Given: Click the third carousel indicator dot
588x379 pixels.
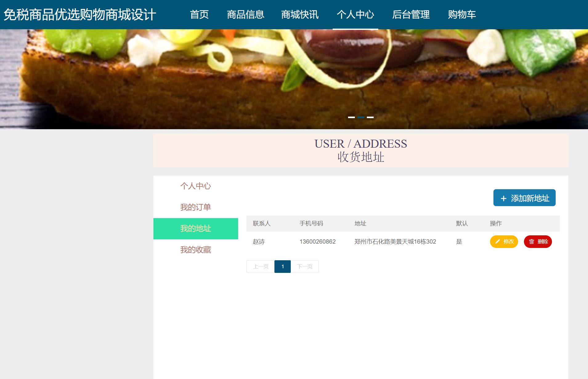Looking at the screenshot, I should [x=370, y=117].
